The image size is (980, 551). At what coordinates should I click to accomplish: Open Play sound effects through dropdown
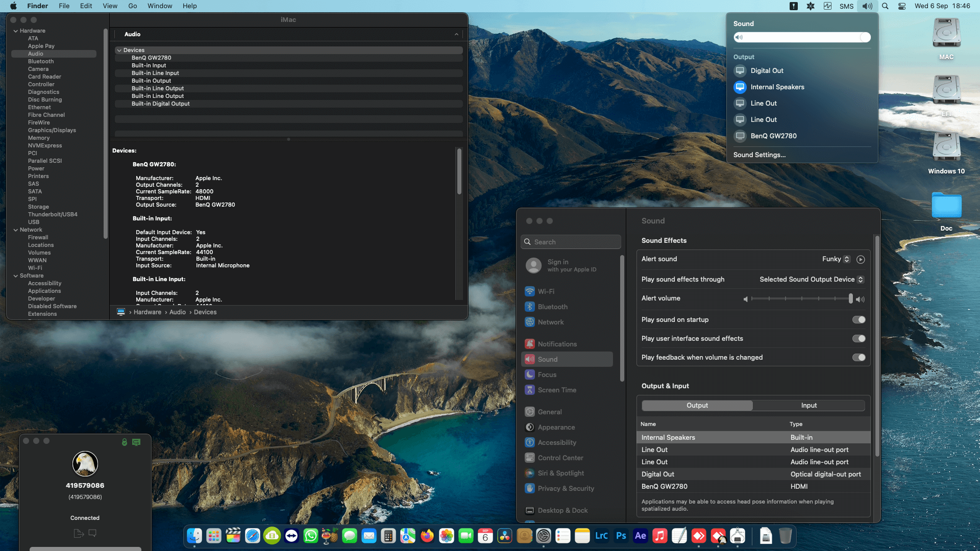[x=811, y=280]
